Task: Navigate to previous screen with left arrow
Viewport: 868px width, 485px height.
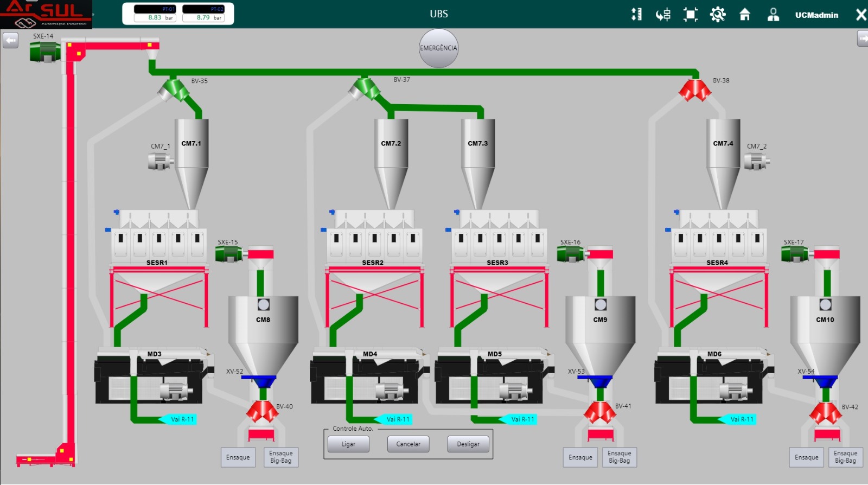Action: point(10,40)
